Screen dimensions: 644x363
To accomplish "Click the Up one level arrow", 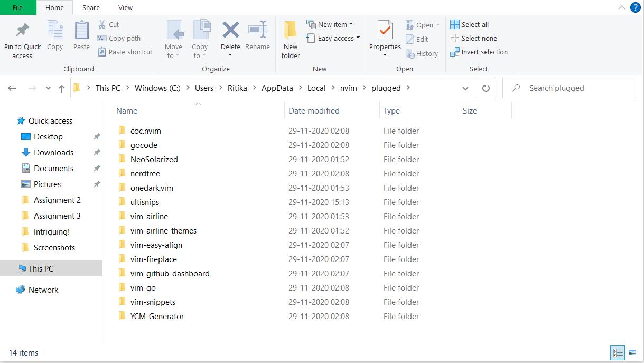I will point(62,88).
